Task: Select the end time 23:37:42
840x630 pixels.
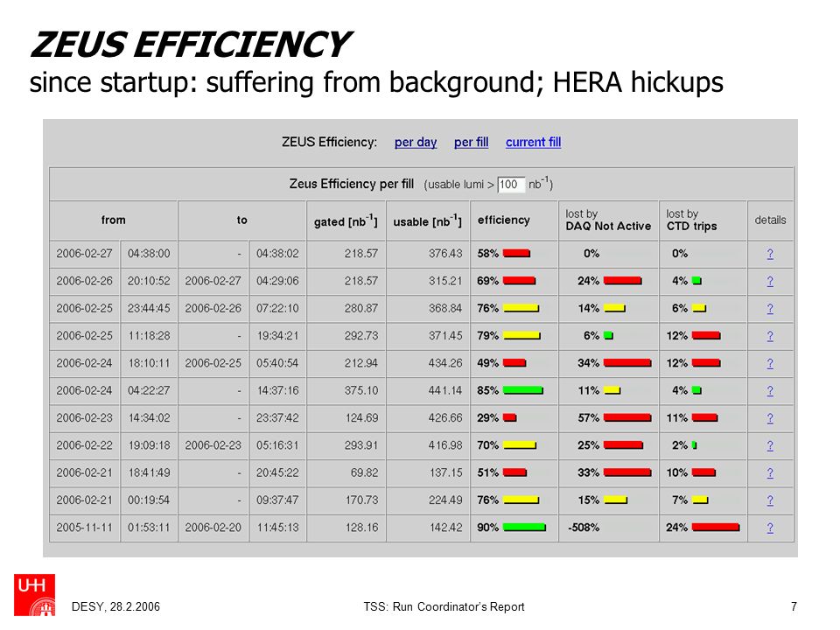Action: 277,418
